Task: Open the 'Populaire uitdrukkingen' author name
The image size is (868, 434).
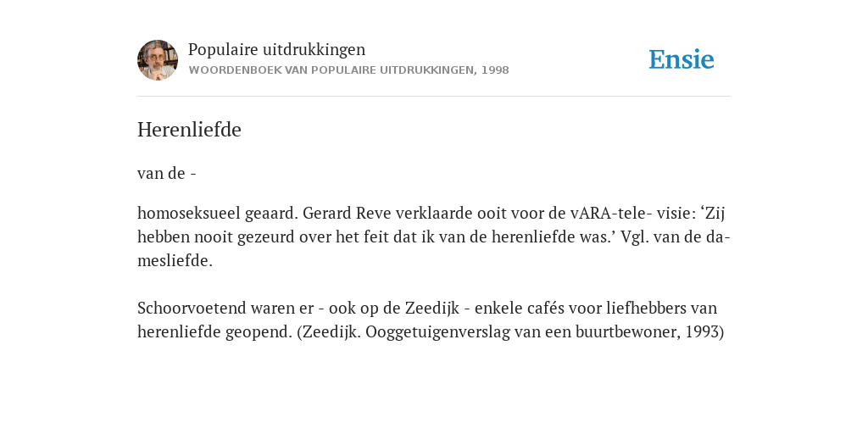Action: pos(277,49)
